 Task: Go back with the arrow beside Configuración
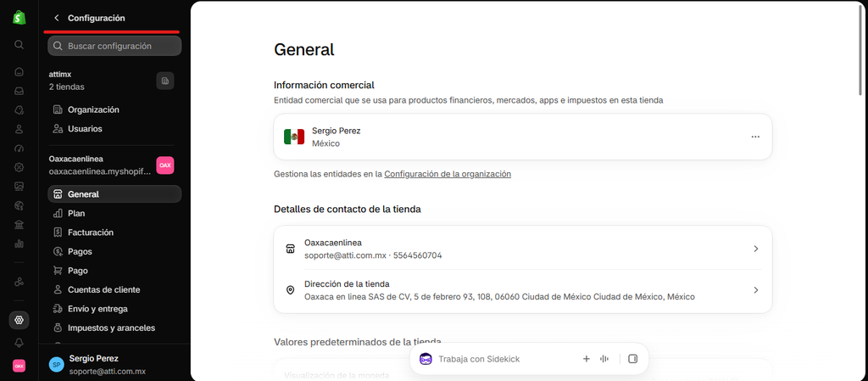56,18
